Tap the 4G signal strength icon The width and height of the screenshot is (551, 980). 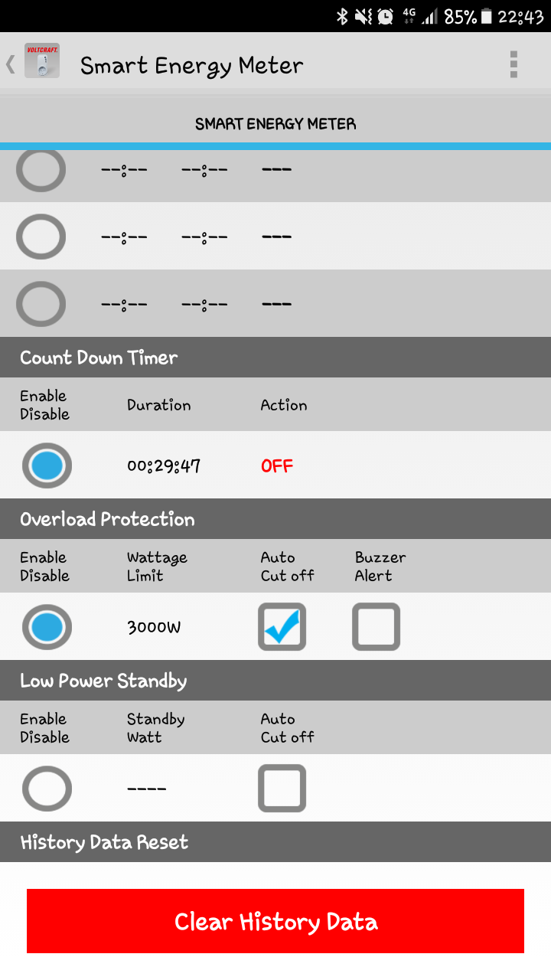pos(421,16)
